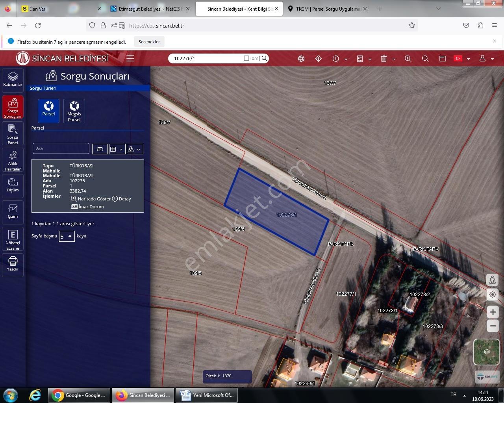
Task: Toggle the switch button beside Ara field
Action: (x=100, y=149)
